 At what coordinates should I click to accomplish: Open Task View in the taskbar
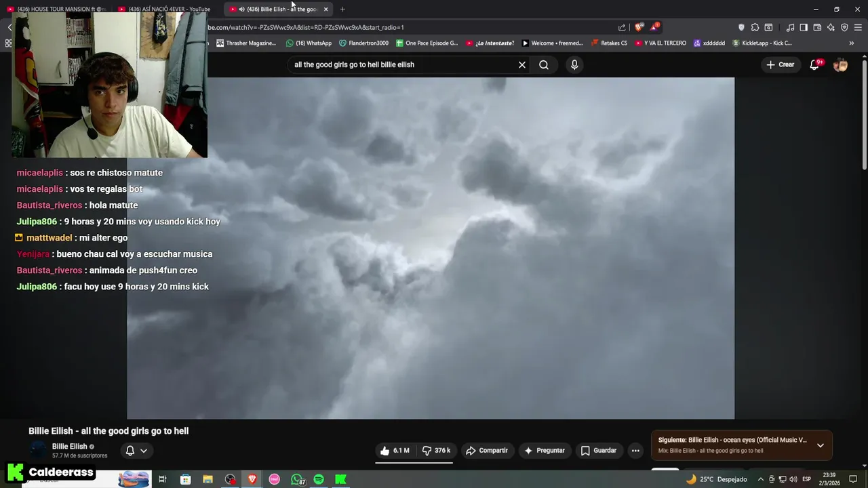[x=163, y=479]
